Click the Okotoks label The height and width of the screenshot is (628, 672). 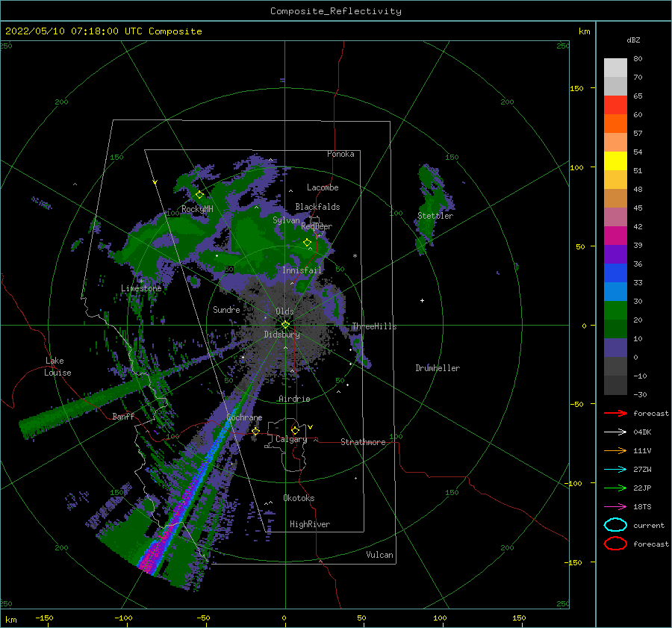pos(299,498)
